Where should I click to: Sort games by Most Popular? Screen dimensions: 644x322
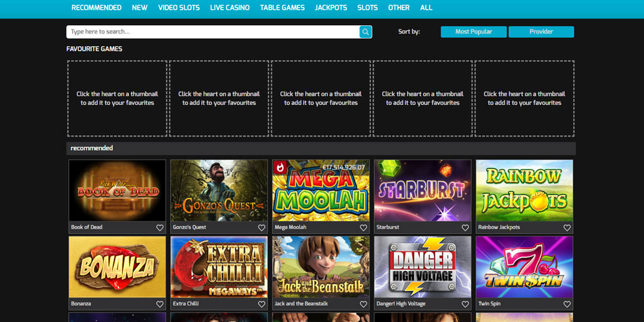click(x=473, y=32)
